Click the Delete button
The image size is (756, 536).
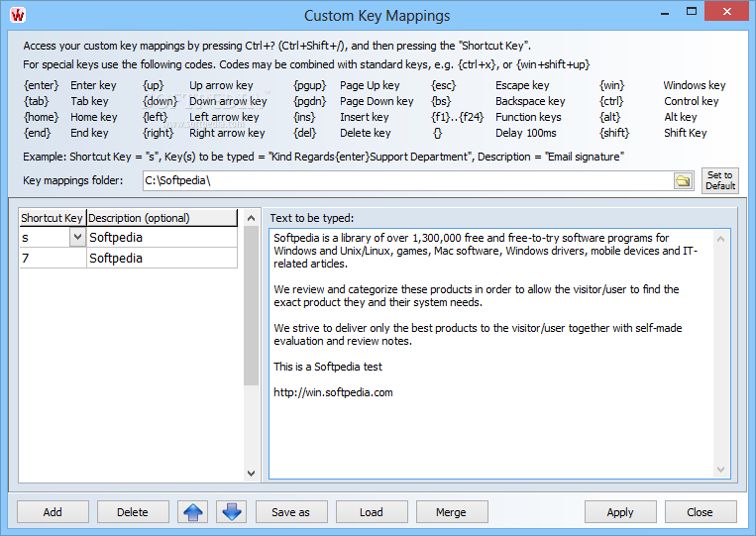pos(133,512)
